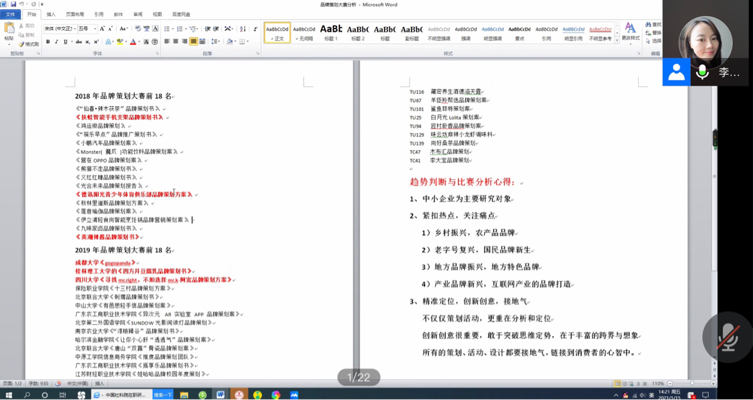The image size is (753, 400).
Task: Mute the microphone in the meeting overlay
Action: [702, 72]
